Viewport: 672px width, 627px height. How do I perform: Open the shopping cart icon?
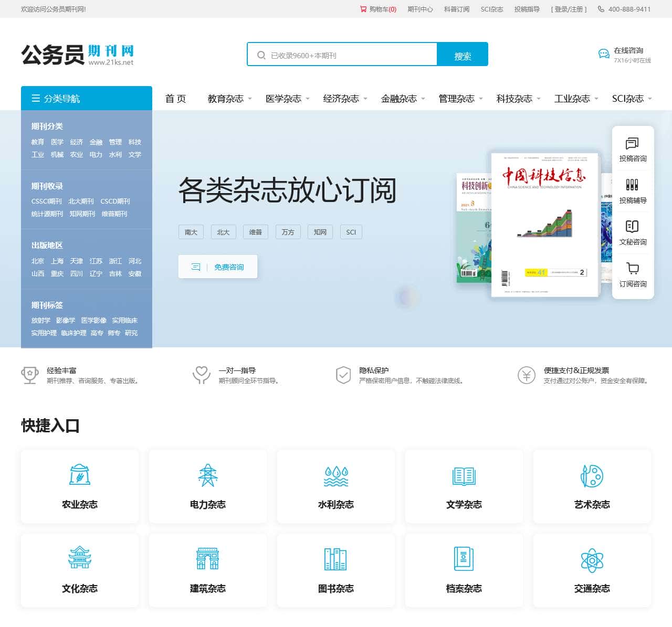point(363,9)
